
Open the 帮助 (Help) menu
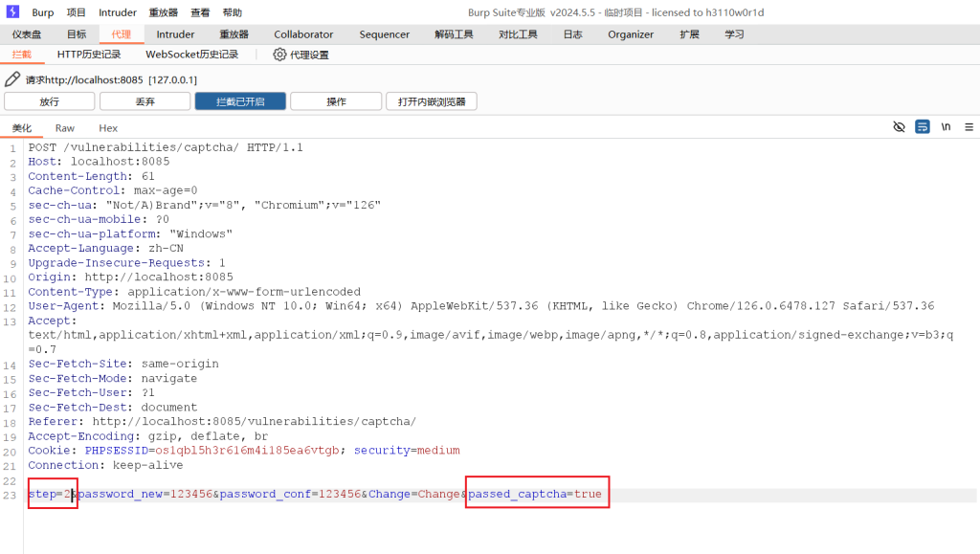coord(232,12)
